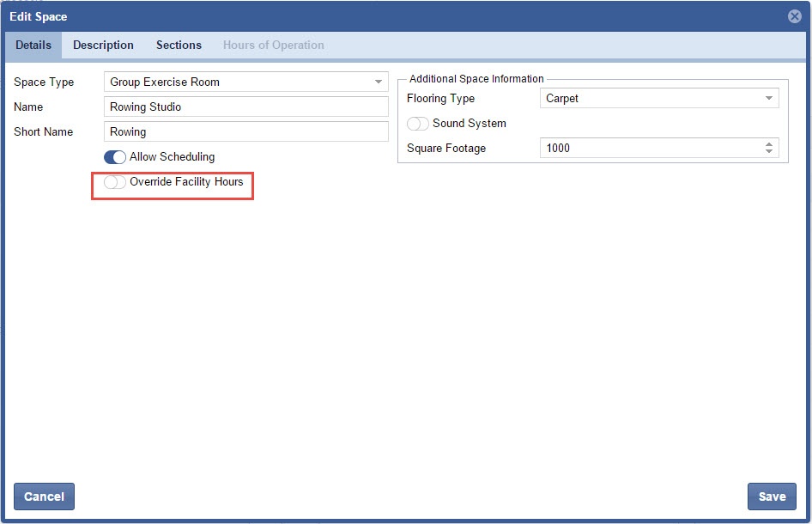Increase Square Footage with up arrow

pyautogui.click(x=768, y=144)
